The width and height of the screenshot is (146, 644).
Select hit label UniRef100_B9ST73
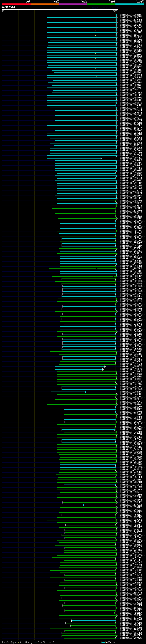pyautogui.click(x=131, y=366)
